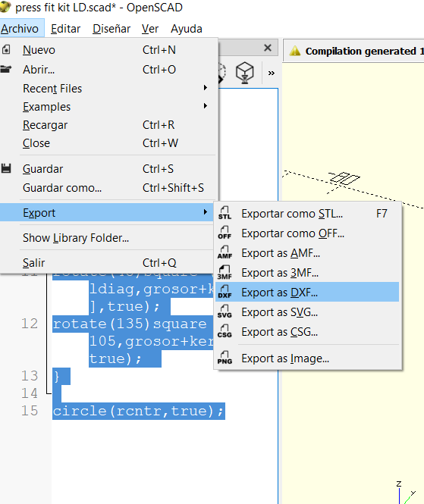Choose Nuevo from the Archivo menu
The image size is (424, 504).
(x=108, y=50)
